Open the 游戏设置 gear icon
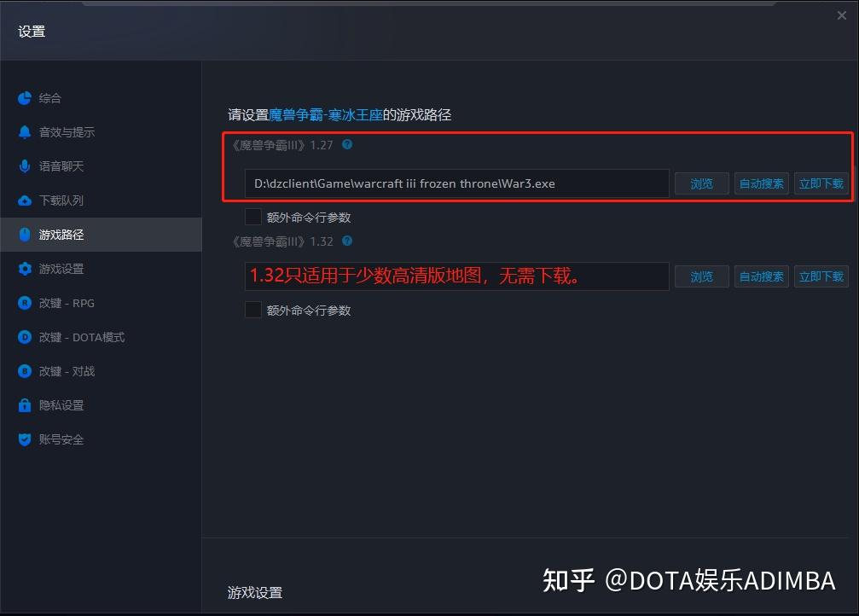Screen dimensions: 859x616 click(x=25, y=269)
